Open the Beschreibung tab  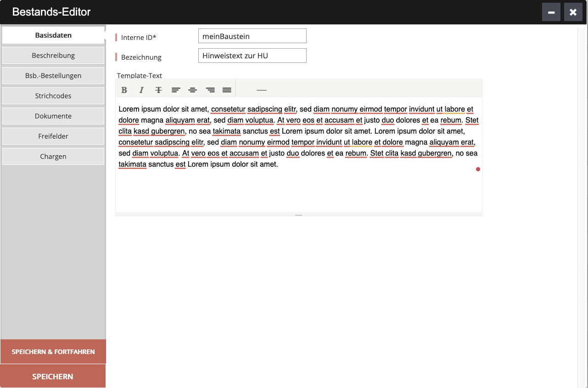point(53,56)
